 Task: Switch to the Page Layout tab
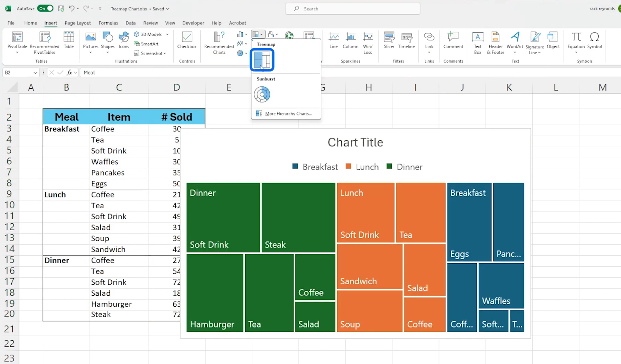(x=78, y=23)
